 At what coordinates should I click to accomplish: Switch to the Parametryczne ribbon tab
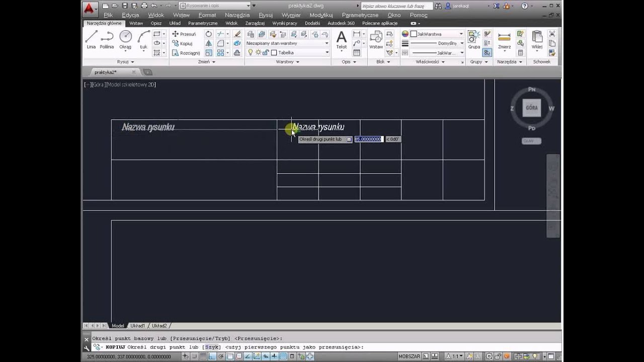(203, 23)
